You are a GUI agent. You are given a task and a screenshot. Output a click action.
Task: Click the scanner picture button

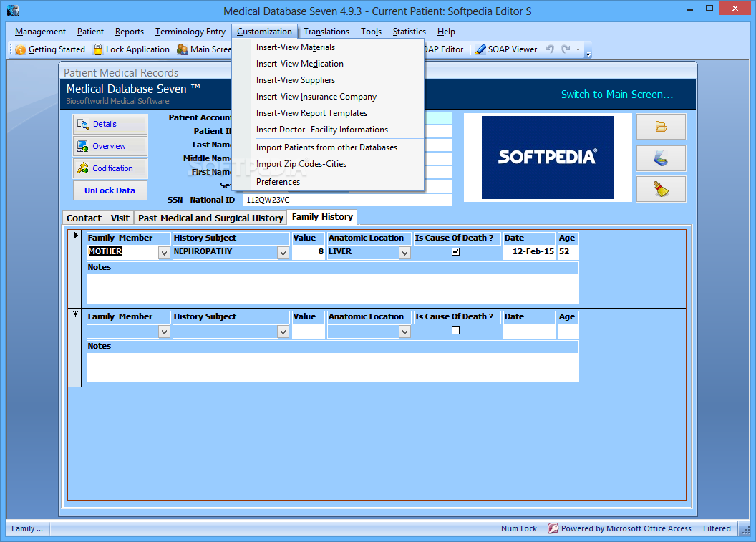pos(661,158)
